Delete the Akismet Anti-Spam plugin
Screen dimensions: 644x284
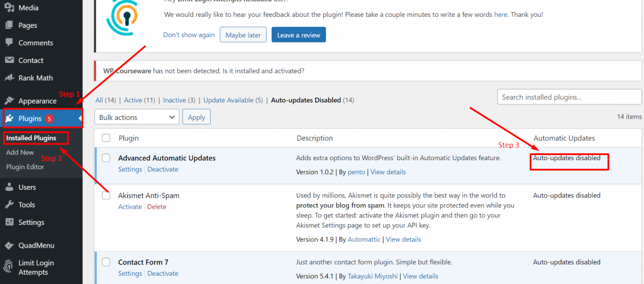point(157,207)
